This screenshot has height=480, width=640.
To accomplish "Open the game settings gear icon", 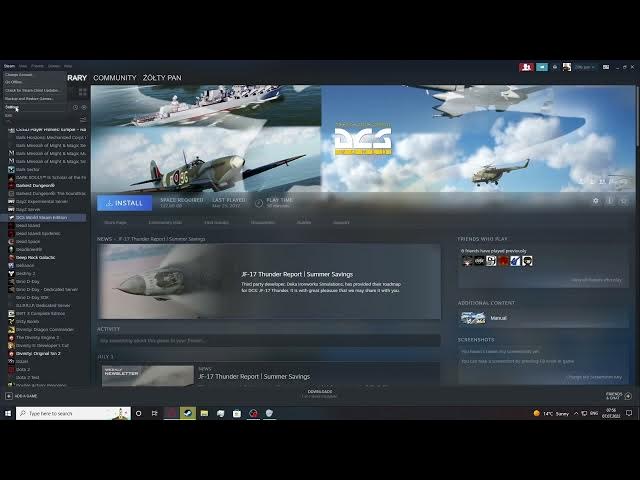I will [596, 201].
